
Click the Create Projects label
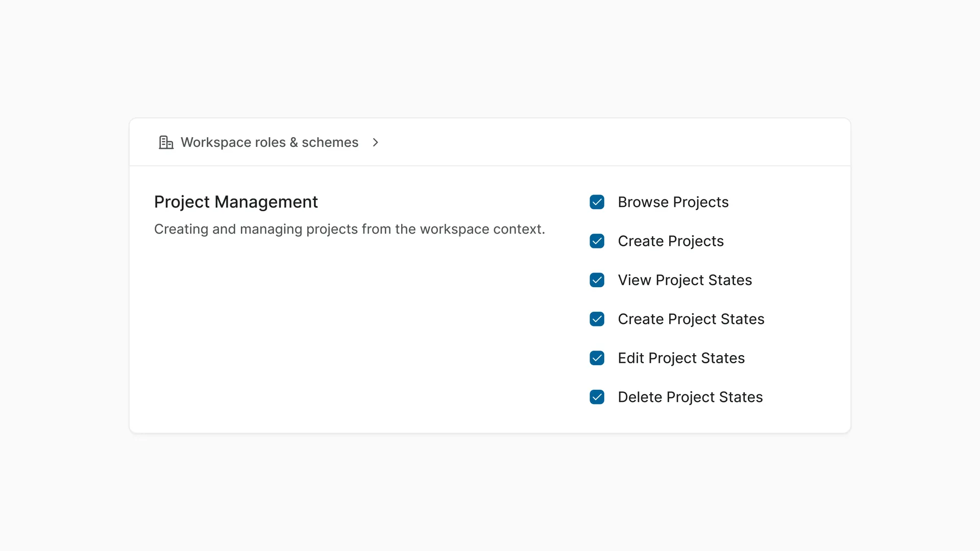671,241
